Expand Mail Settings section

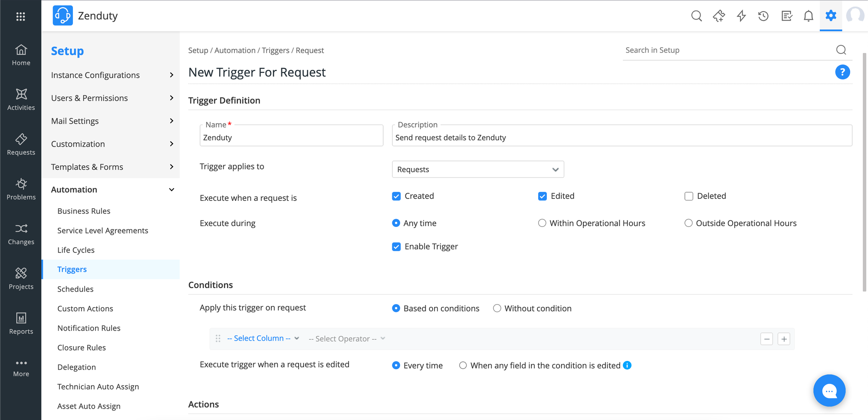point(112,121)
